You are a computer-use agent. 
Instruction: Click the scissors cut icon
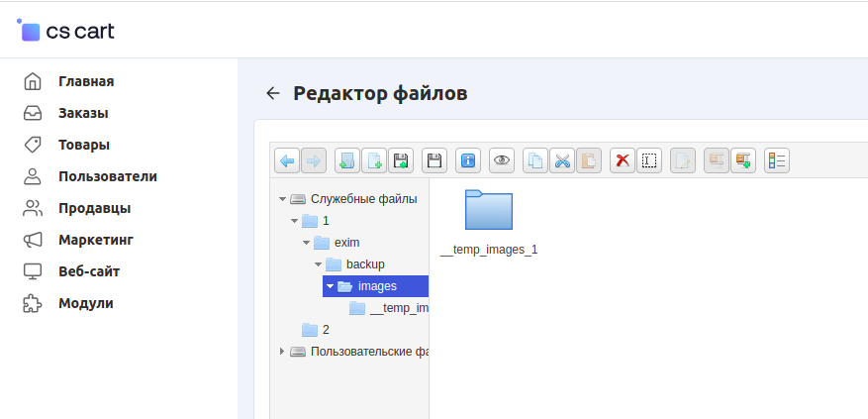pyautogui.click(x=562, y=161)
